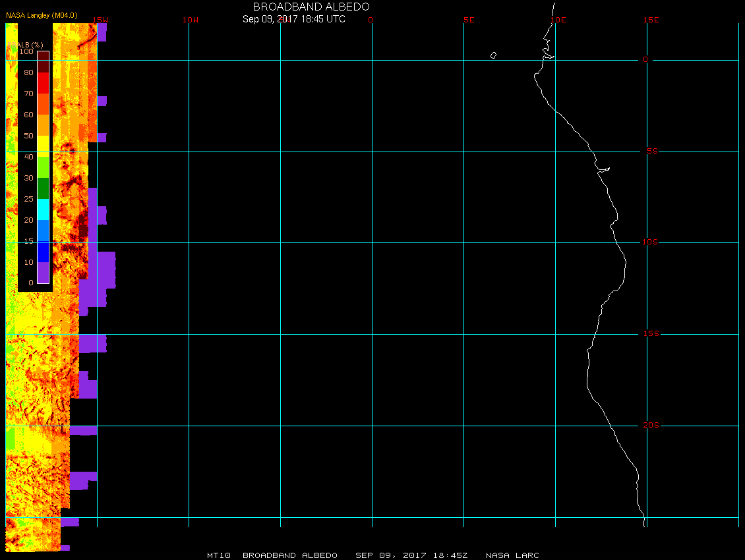The width and height of the screenshot is (745, 560).
Task: Click the footer SEP 09, 2017 18:45Z text
Action: (x=411, y=555)
